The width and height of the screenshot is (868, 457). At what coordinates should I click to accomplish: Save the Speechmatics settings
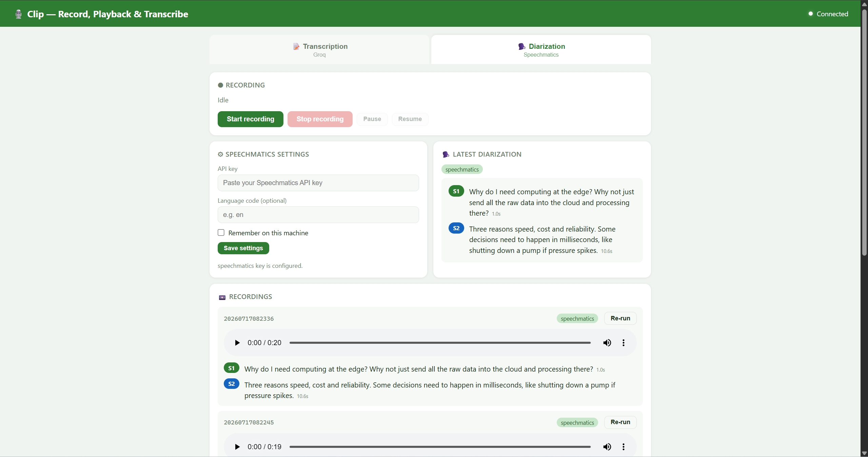tap(243, 248)
